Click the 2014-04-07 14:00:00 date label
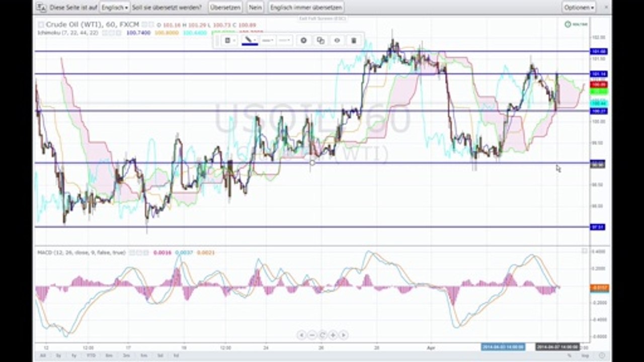This screenshot has height=362, width=644. point(557,347)
